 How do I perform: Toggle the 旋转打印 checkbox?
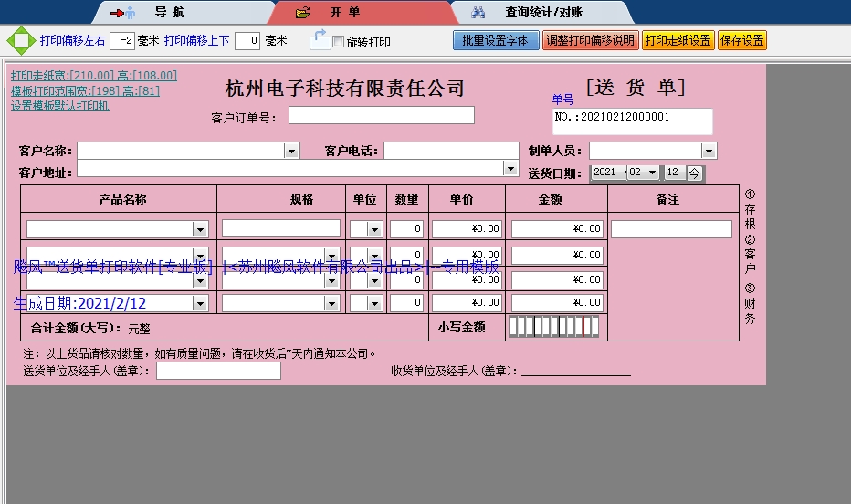point(338,42)
